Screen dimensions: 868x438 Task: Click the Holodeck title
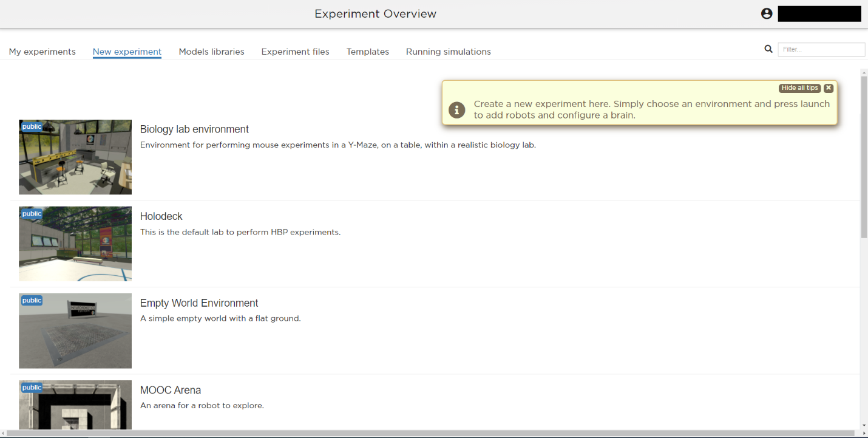(x=161, y=216)
